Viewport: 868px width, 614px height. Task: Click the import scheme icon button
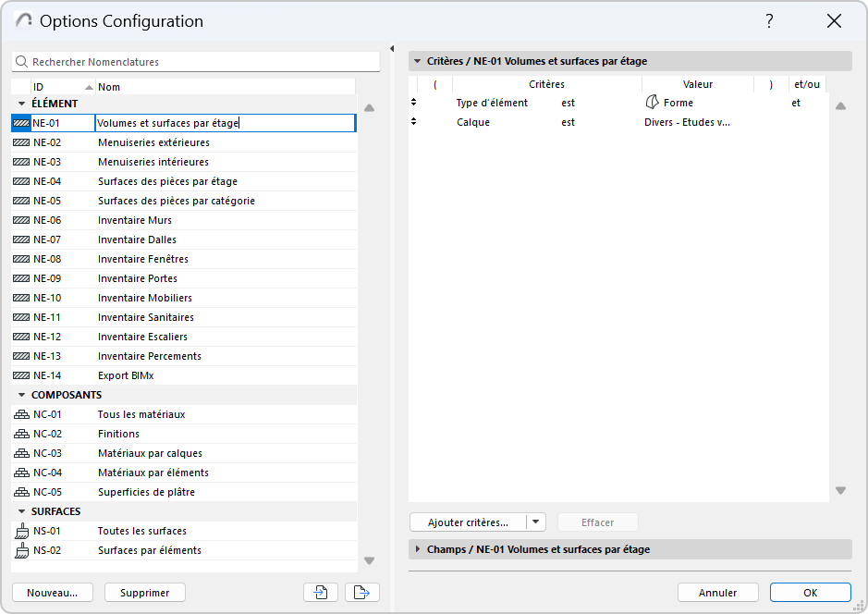[321, 593]
